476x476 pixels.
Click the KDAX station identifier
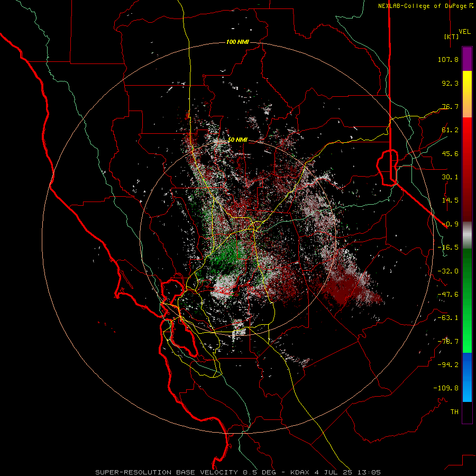point(300,472)
